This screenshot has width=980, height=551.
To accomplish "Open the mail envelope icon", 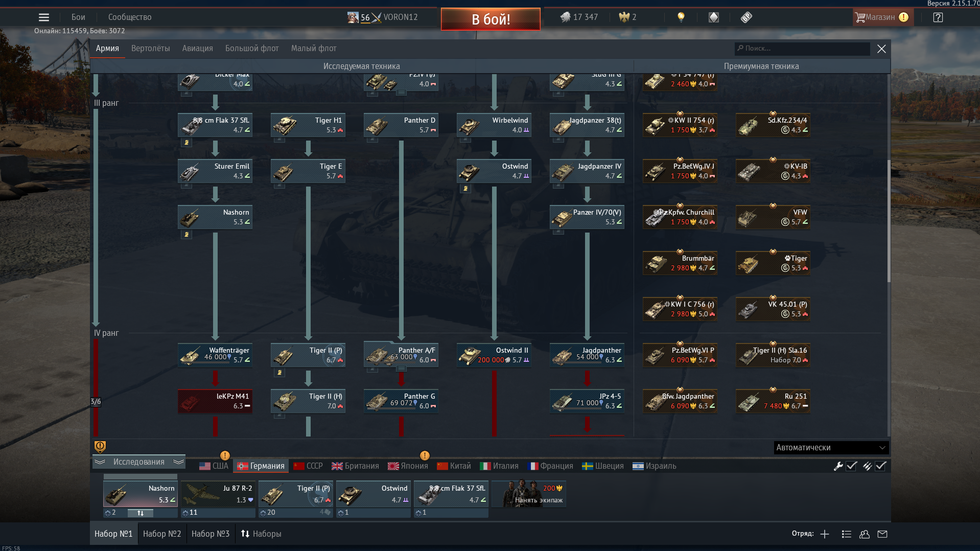I will pos(882,534).
